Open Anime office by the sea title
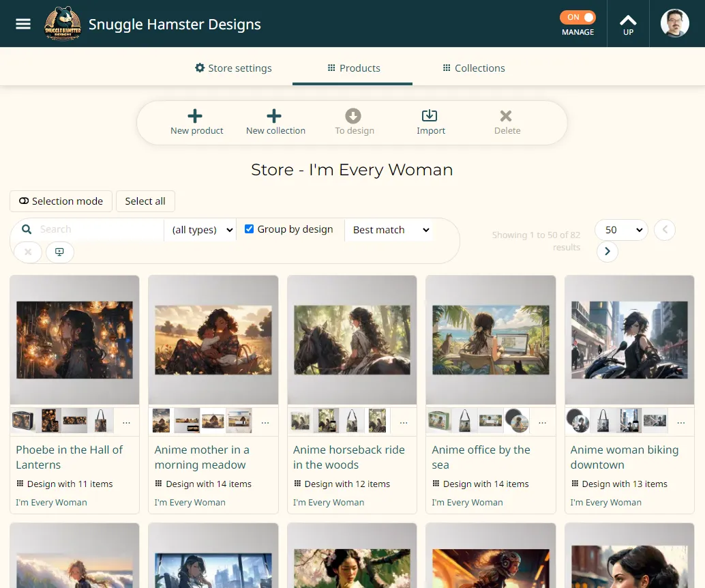This screenshot has width=705, height=588. pyautogui.click(x=481, y=457)
